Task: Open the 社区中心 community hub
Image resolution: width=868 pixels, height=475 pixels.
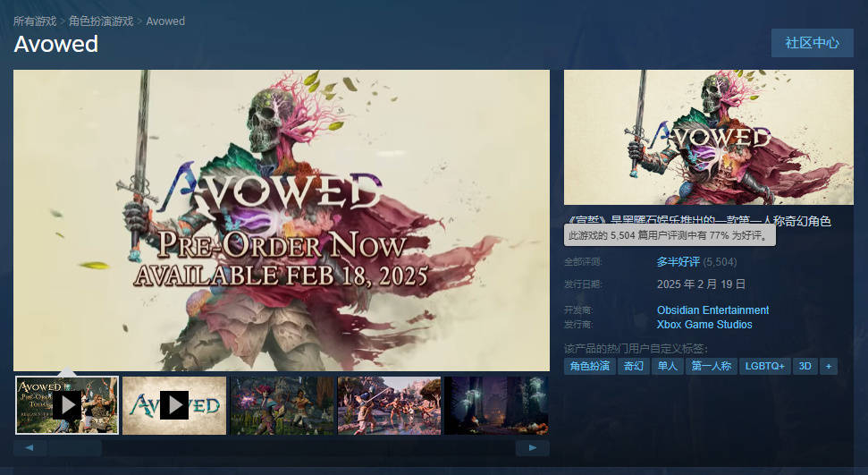Action: click(x=812, y=43)
